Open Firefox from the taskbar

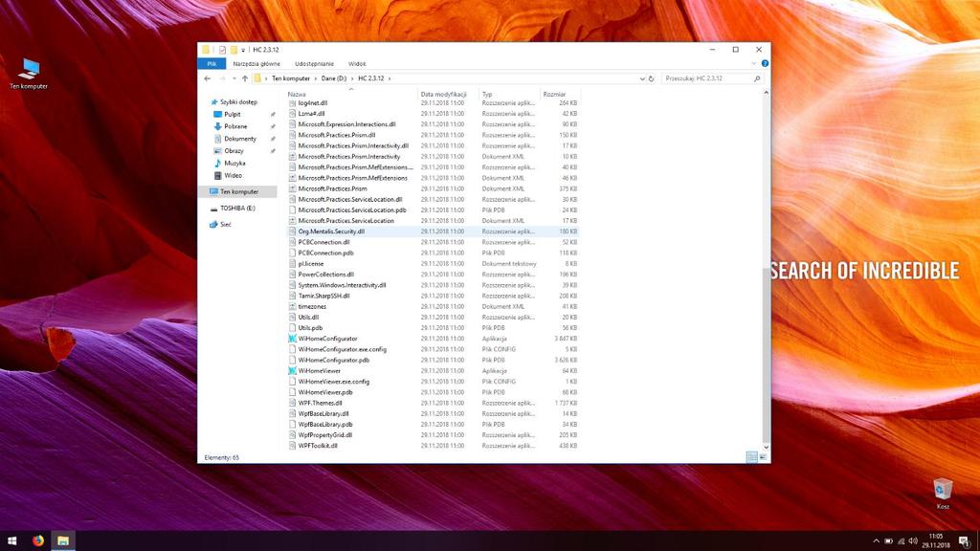pos(38,541)
